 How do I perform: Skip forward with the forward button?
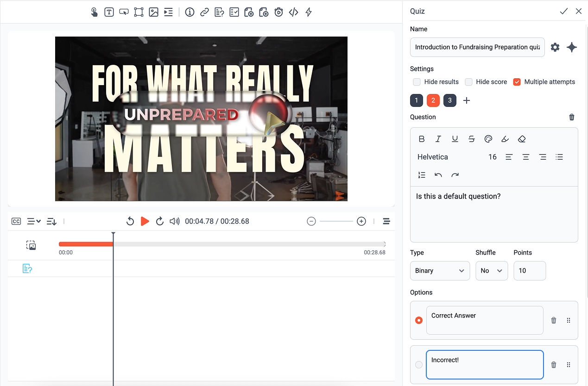coord(160,221)
